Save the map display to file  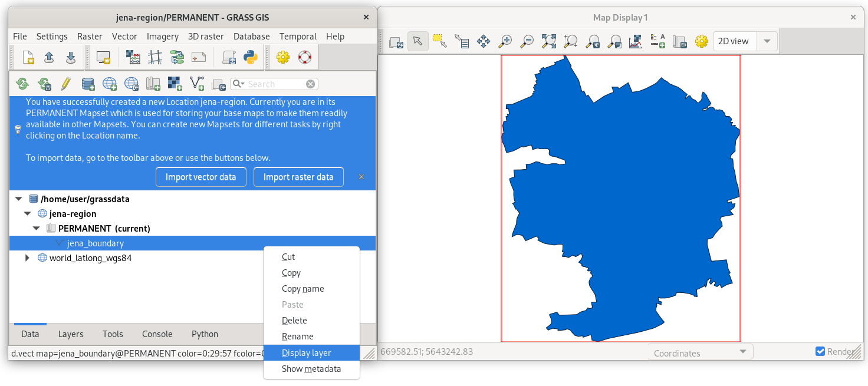[679, 41]
